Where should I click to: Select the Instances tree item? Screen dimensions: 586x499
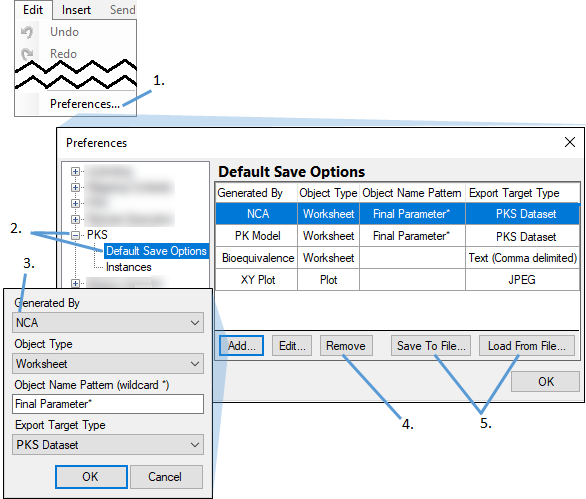[x=129, y=267]
